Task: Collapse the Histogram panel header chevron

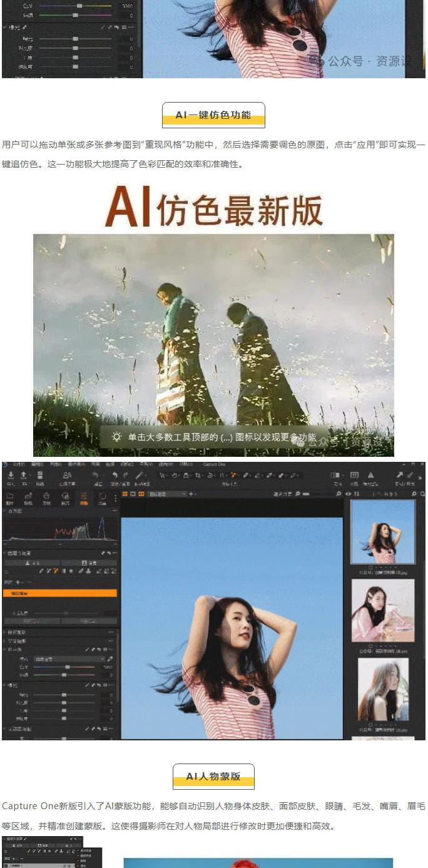Action: pos(4,511)
